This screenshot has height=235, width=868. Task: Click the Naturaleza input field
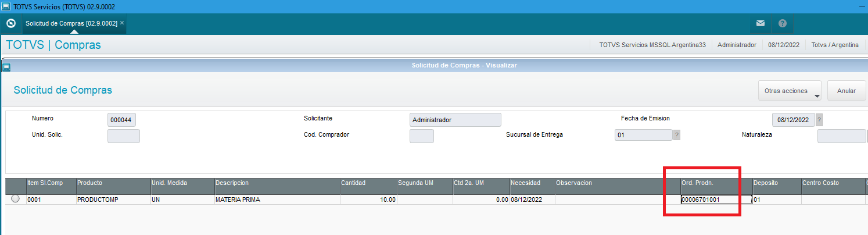(842, 136)
